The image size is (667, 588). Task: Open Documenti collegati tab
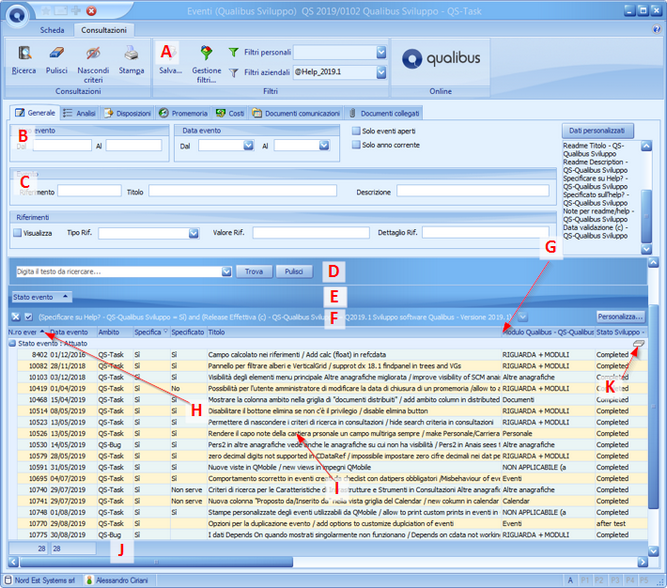(x=384, y=114)
